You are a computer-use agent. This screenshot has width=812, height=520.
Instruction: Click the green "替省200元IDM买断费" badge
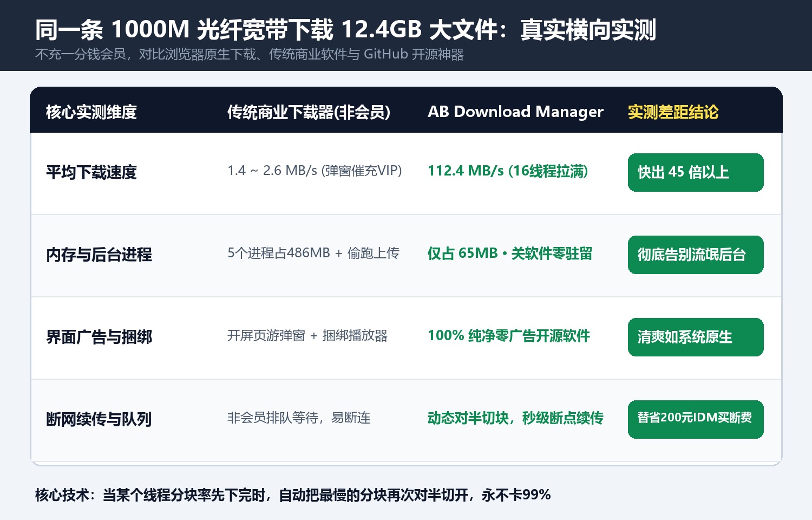[x=696, y=419]
